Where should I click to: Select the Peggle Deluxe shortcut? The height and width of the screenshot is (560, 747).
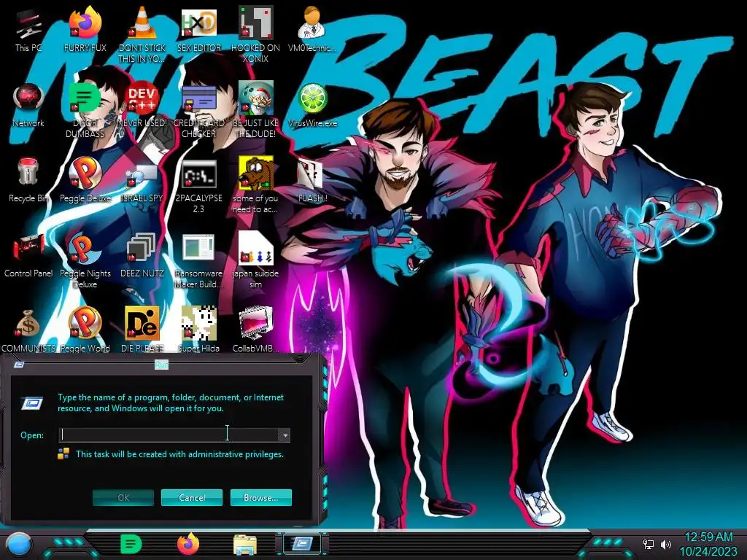pyautogui.click(x=85, y=180)
